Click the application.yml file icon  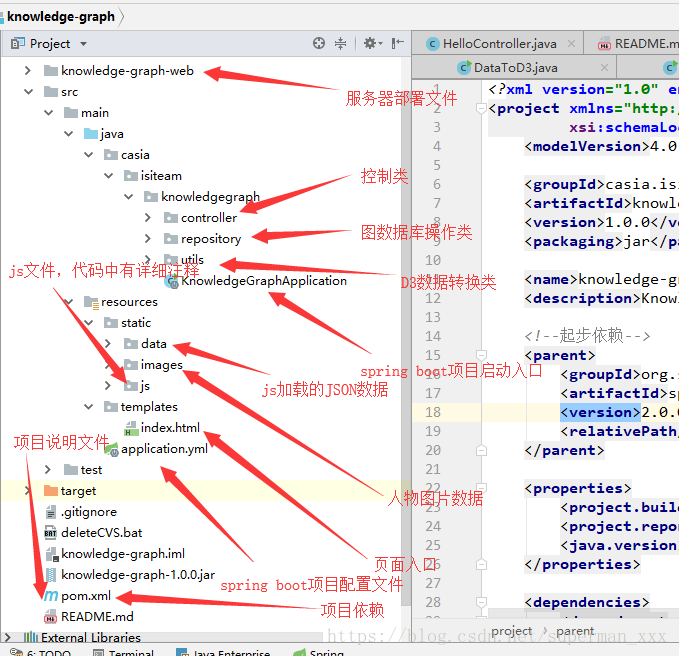(111, 449)
